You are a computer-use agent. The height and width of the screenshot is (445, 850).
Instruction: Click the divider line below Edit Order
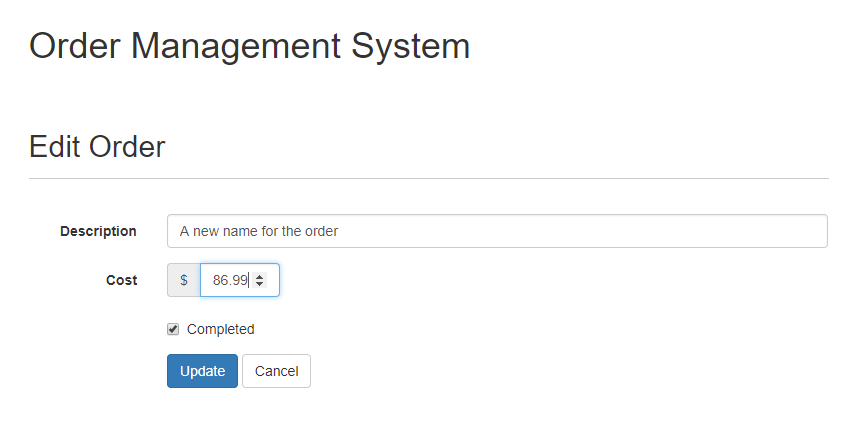pyautogui.click(x=429, y=178)
